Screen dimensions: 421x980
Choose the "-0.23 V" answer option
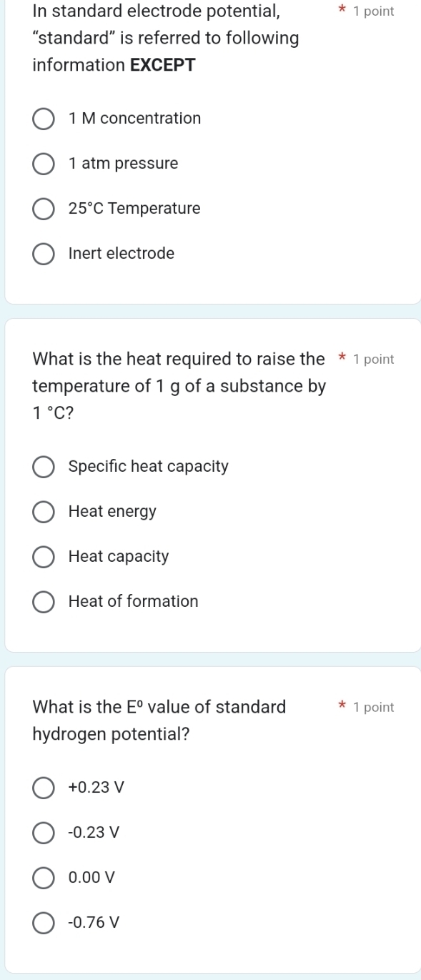pyautogui.click(x=43, y=833)
